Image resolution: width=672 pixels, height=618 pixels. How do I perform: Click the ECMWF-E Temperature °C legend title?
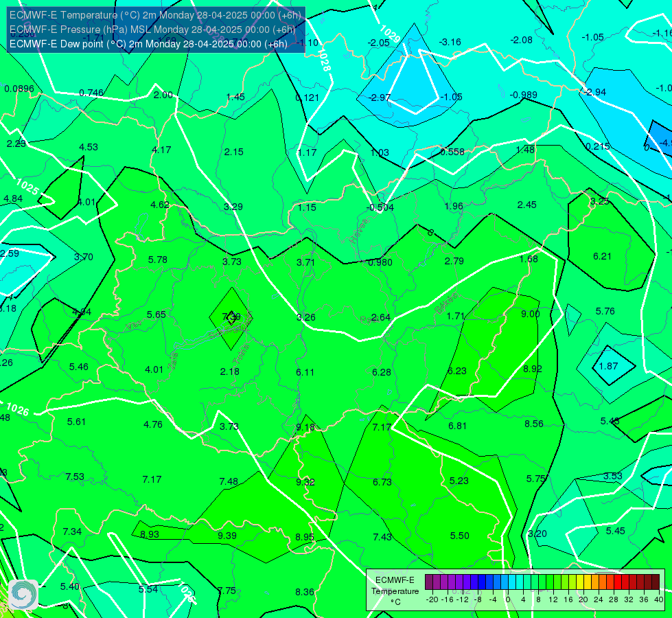pos(395,591)
